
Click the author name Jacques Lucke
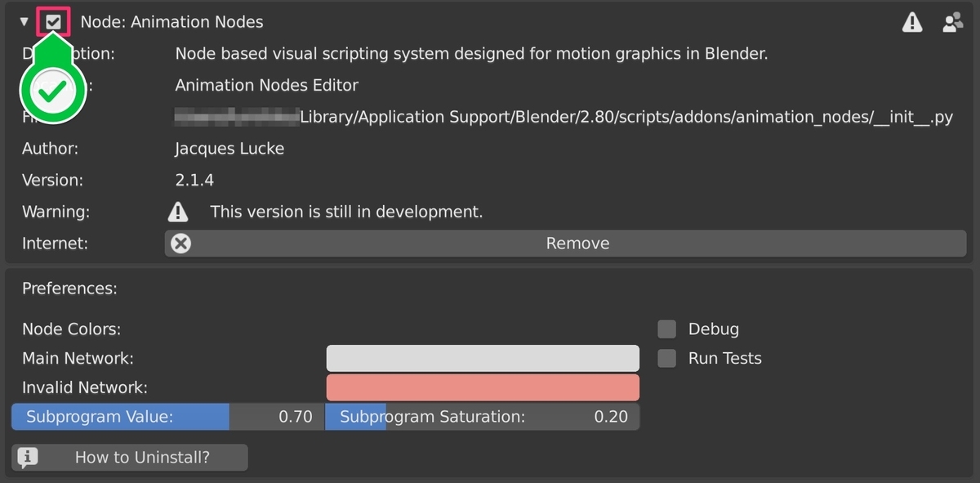229,149
